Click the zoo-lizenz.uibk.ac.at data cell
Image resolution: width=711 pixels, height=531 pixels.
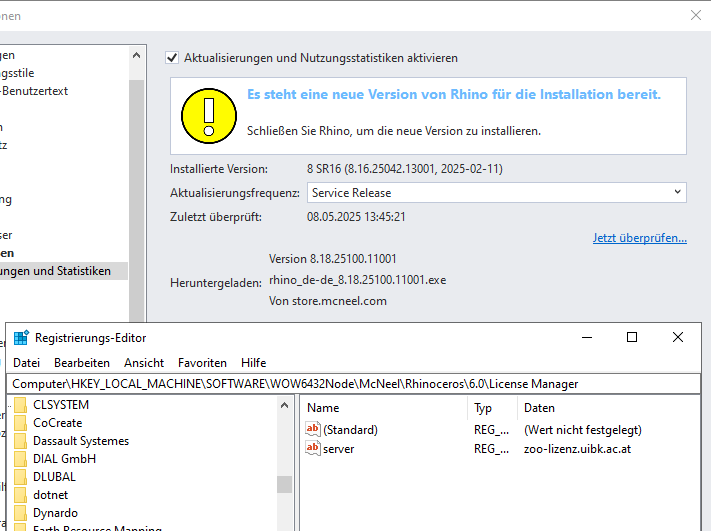coord(577,449)
